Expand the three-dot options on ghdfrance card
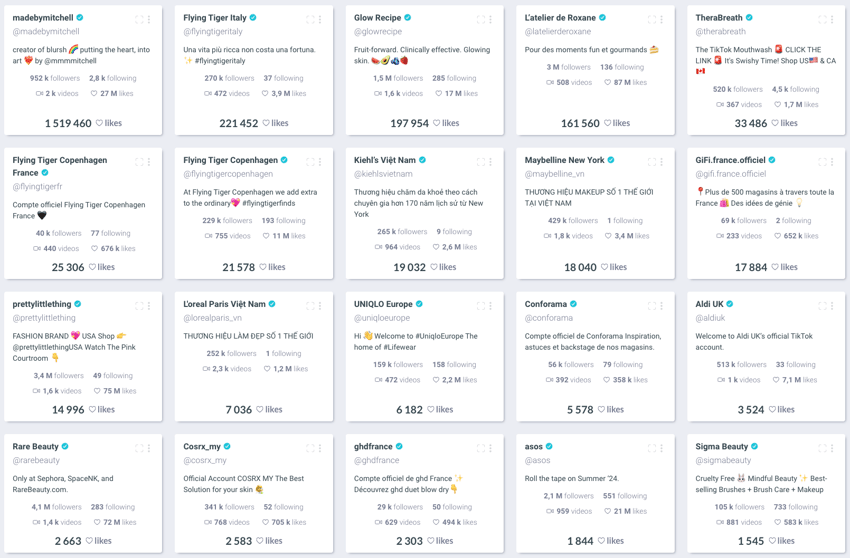Viewport: 850px width, 558px height. (x=491, y=448)
